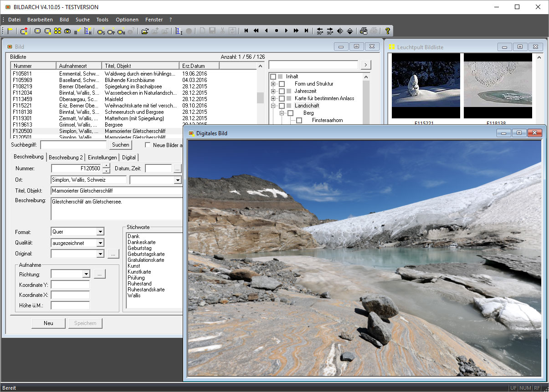Switch to the Einstellungen tab

[102, 158]
